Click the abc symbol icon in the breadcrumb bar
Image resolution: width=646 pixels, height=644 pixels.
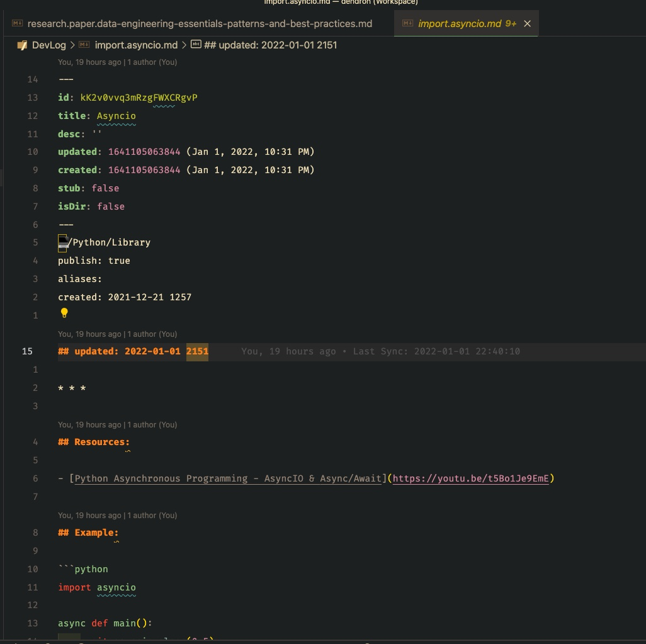[195, 45]
